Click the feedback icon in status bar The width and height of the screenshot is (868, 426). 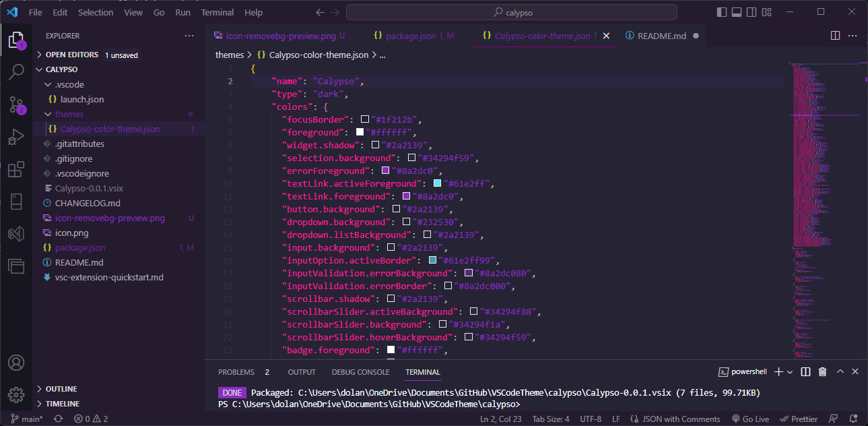pos(834,419)
